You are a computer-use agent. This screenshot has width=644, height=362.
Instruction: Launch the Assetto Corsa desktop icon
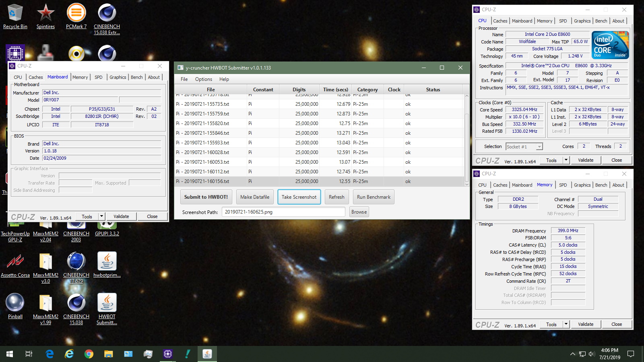click(x=15, y=264)
